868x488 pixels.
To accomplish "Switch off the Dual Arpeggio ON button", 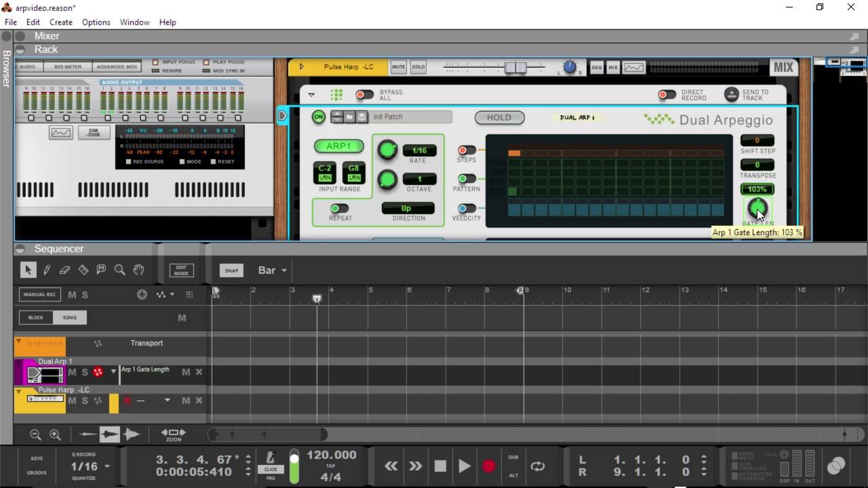I will 318,117.
